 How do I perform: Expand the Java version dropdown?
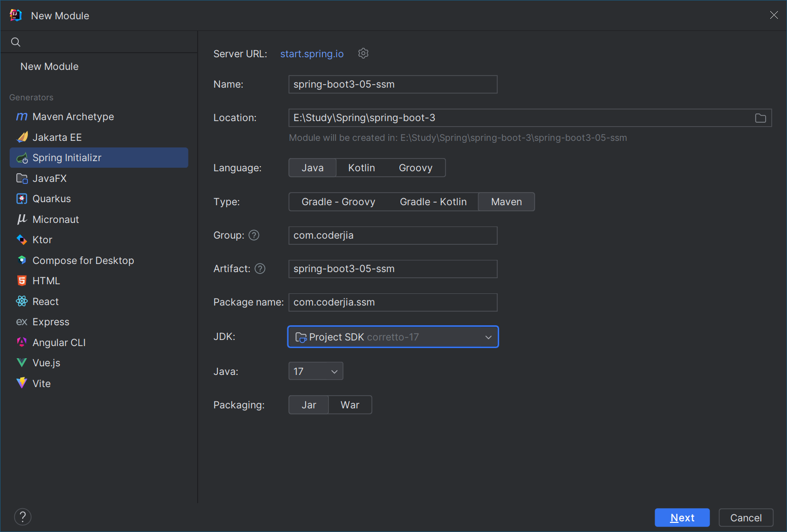click(315, 371)
